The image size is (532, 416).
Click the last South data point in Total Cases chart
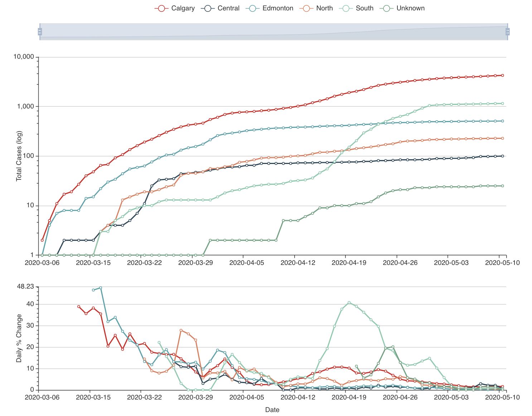[503, 103]
